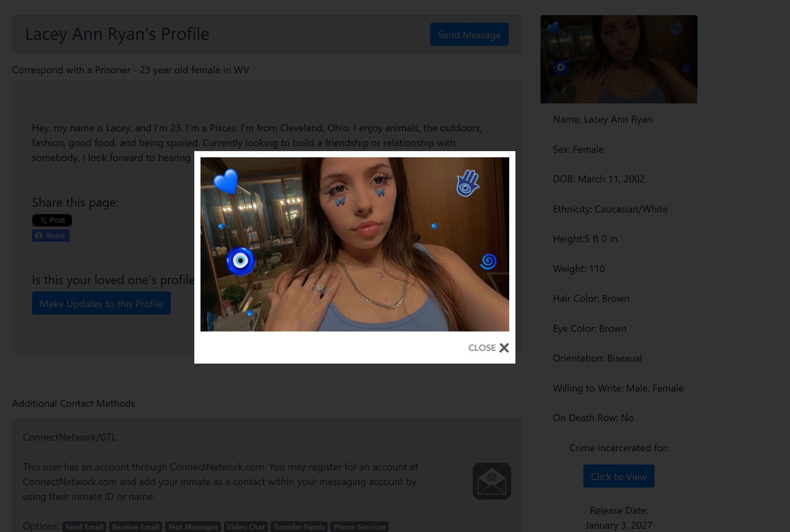Click the 'Is this your loved one's profile' heading

[113, 280]
